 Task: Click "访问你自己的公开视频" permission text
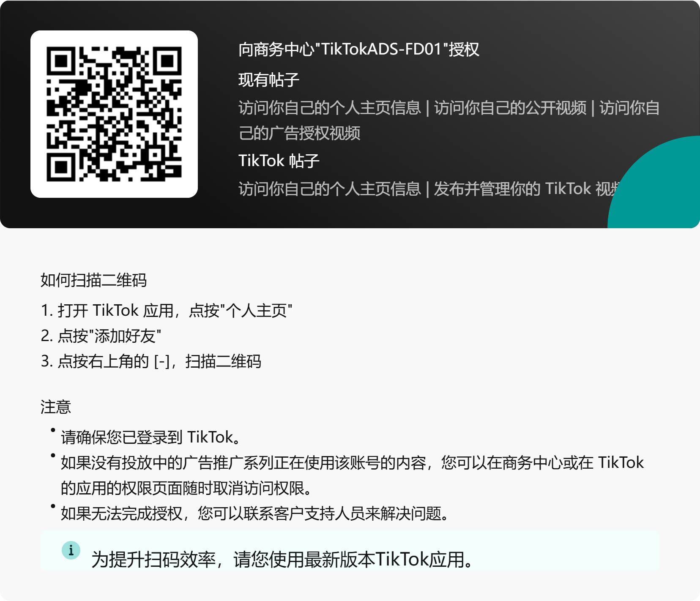(510, 108)
